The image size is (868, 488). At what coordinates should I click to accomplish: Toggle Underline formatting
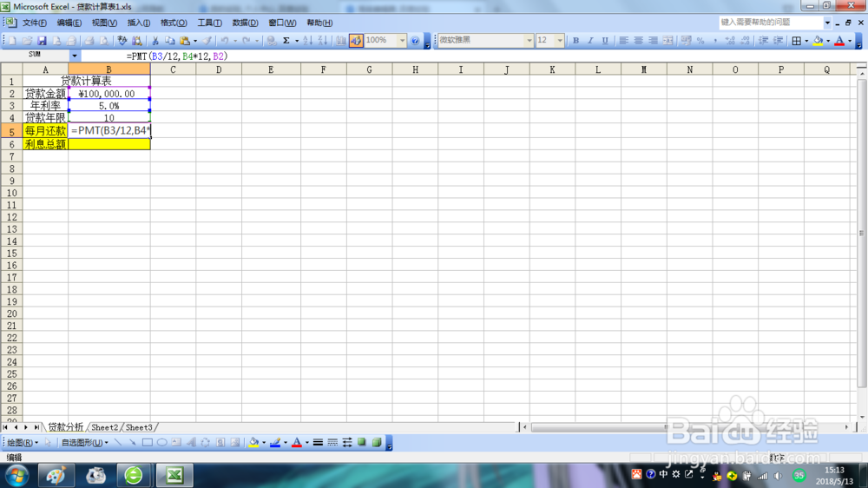[605, 41]
